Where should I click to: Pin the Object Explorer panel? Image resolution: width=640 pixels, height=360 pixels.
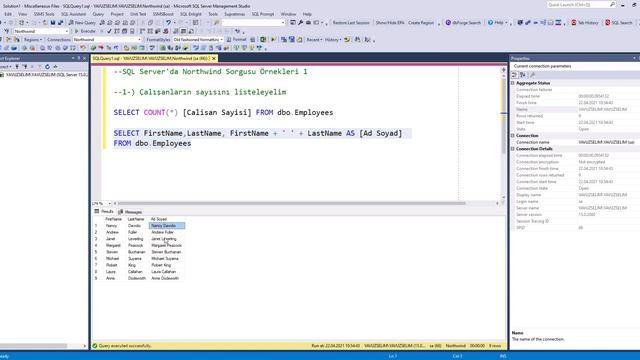click(79, 58)
